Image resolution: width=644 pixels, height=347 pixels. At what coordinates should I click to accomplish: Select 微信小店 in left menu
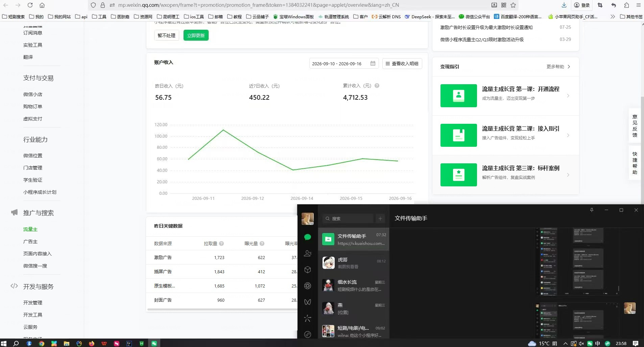point(33,94)
